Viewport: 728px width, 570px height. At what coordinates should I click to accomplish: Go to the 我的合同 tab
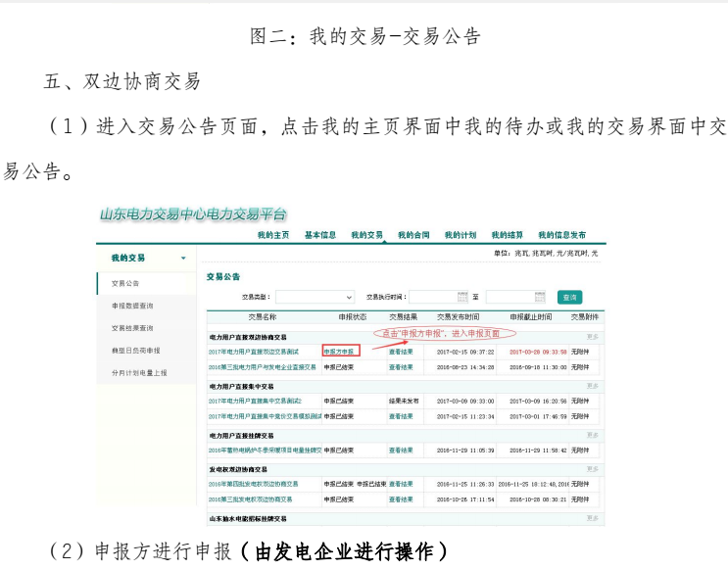coord(413,236)
